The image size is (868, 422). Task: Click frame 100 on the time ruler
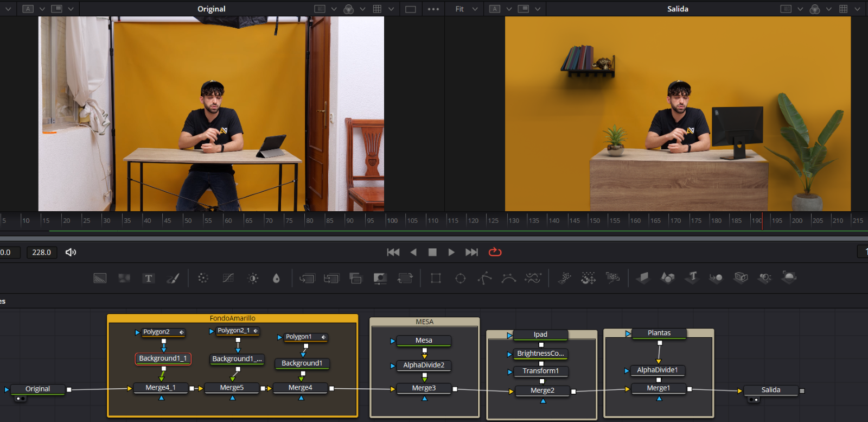pos(386,221)
